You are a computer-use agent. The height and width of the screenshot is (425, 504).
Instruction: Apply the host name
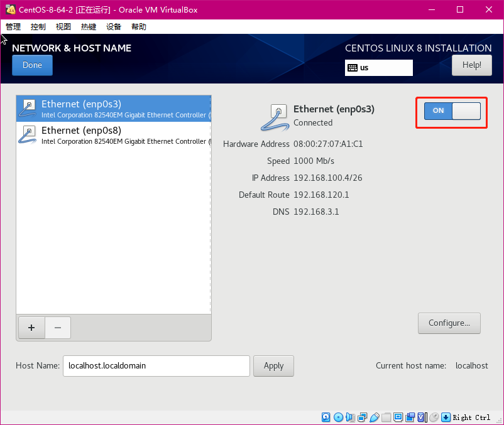click(273, 366)
